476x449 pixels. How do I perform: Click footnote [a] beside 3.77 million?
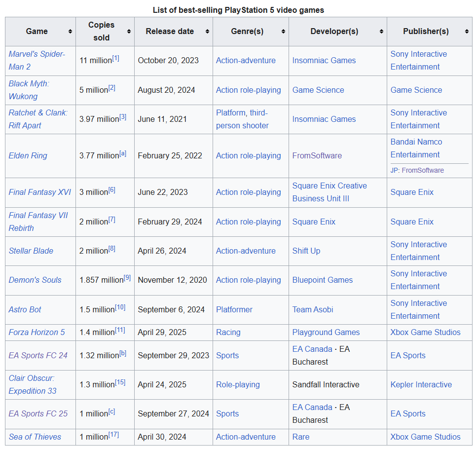click(123, 153)
